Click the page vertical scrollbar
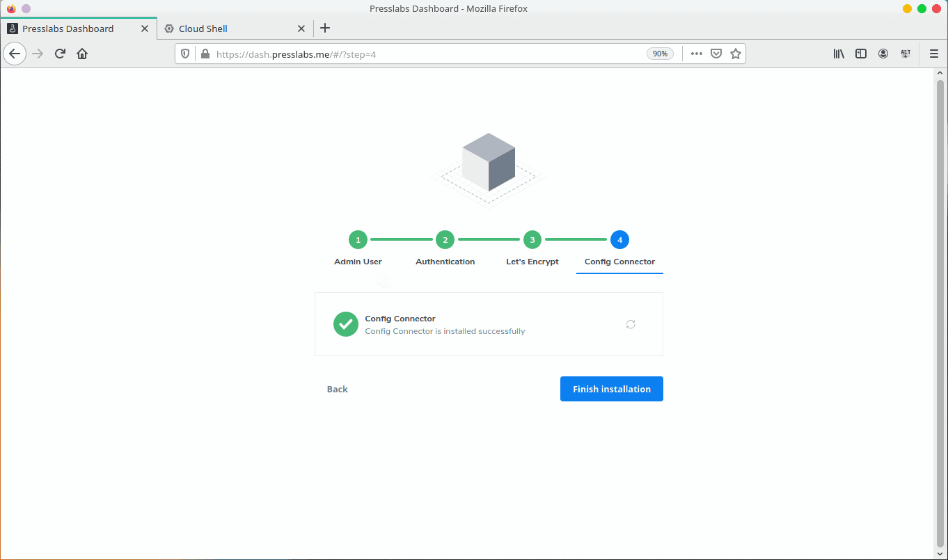This screenshot has height=560, width=948. [x=940, y=313]
